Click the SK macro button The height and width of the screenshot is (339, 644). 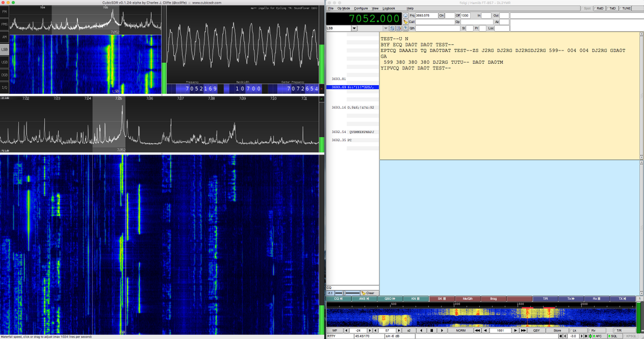click(x=442, y=299)
